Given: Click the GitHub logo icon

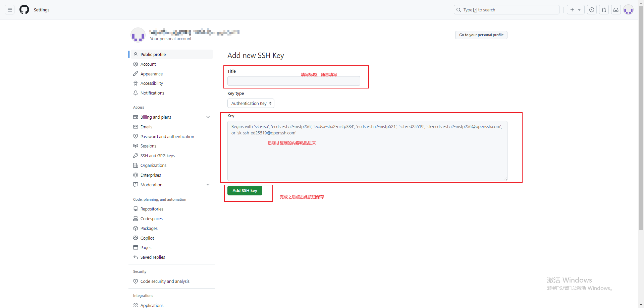Looking at the screenshot, I should click(24, 10).
